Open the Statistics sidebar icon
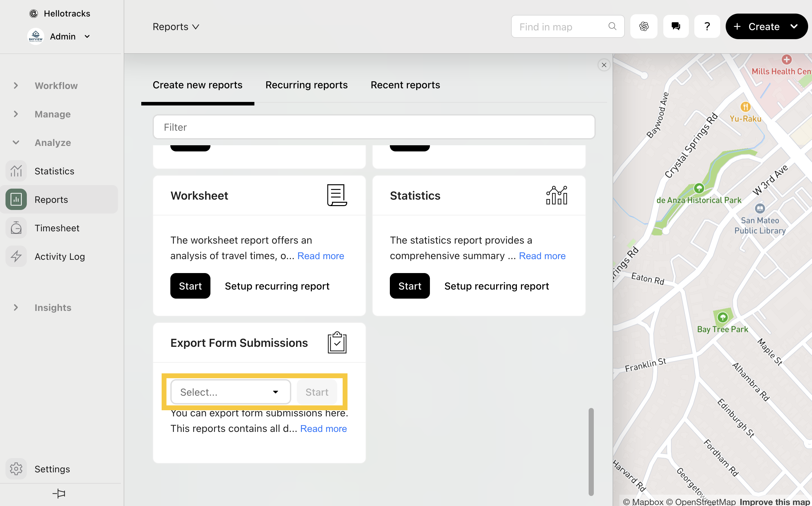This screenshot has width=812, height=506. pos(16,171)
